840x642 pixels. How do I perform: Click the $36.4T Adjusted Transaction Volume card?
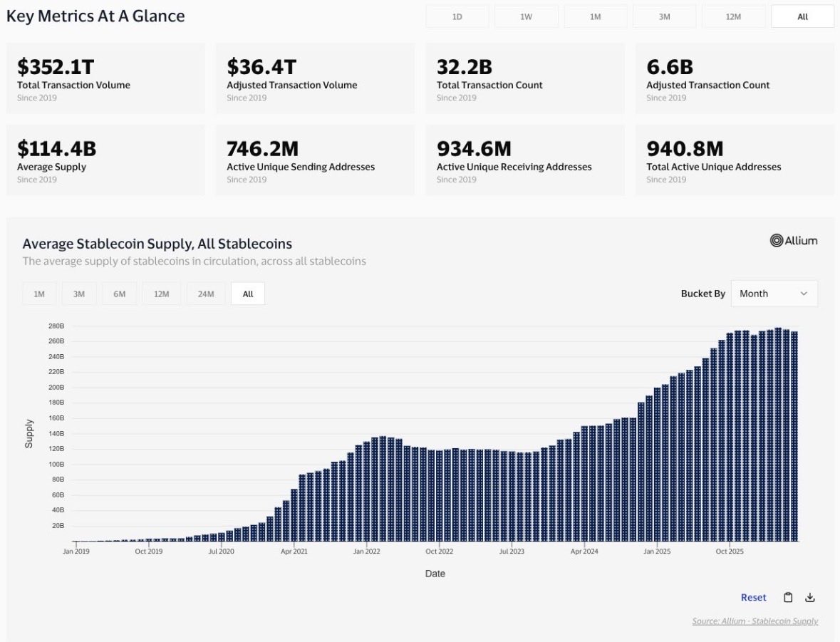coord(315,78)
